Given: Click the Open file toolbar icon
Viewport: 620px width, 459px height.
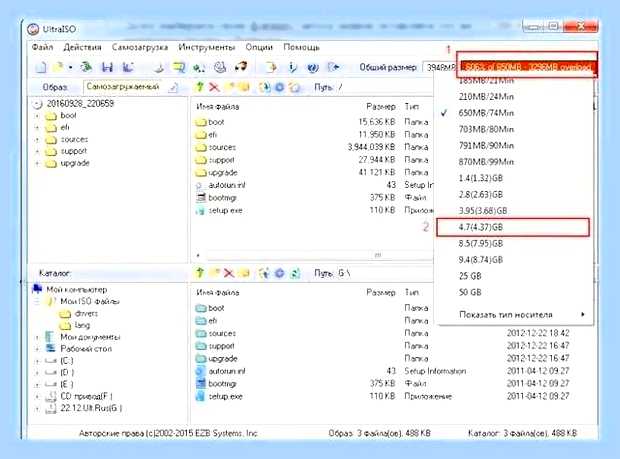Looking at the screenshot, I should click(x=58, y=68).
